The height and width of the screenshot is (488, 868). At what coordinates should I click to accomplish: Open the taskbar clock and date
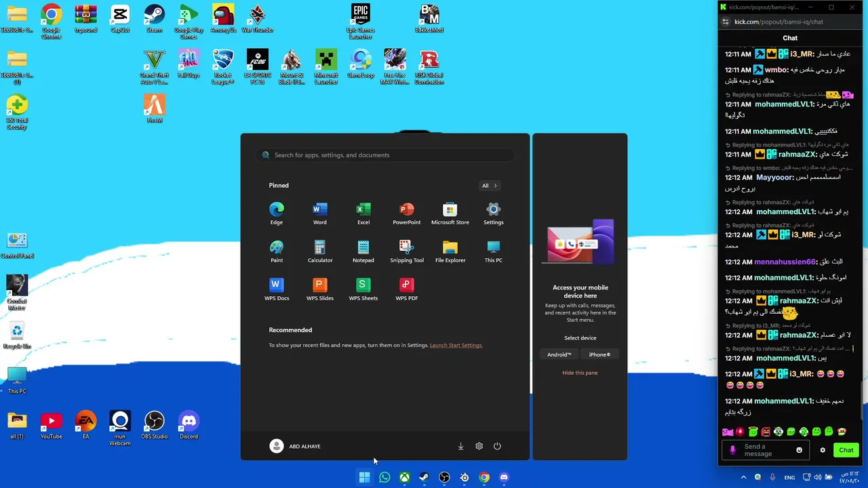click(848, 477)
